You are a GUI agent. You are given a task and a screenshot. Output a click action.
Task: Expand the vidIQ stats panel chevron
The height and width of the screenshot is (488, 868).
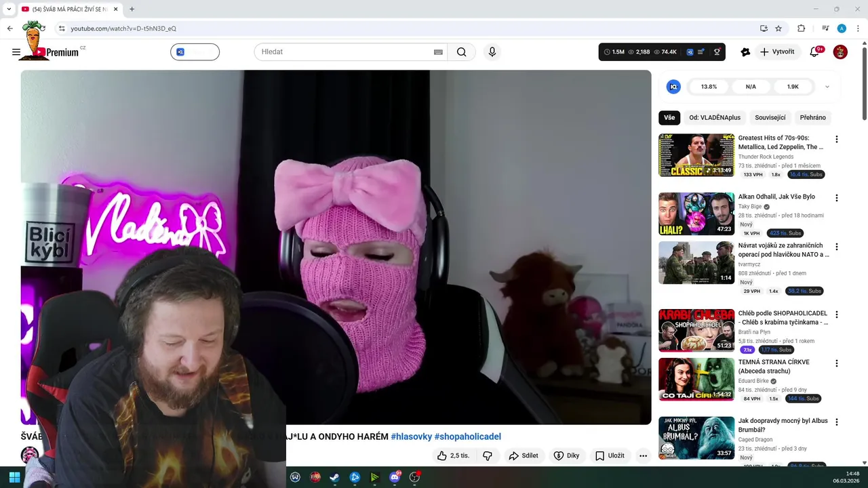(827, 87)
